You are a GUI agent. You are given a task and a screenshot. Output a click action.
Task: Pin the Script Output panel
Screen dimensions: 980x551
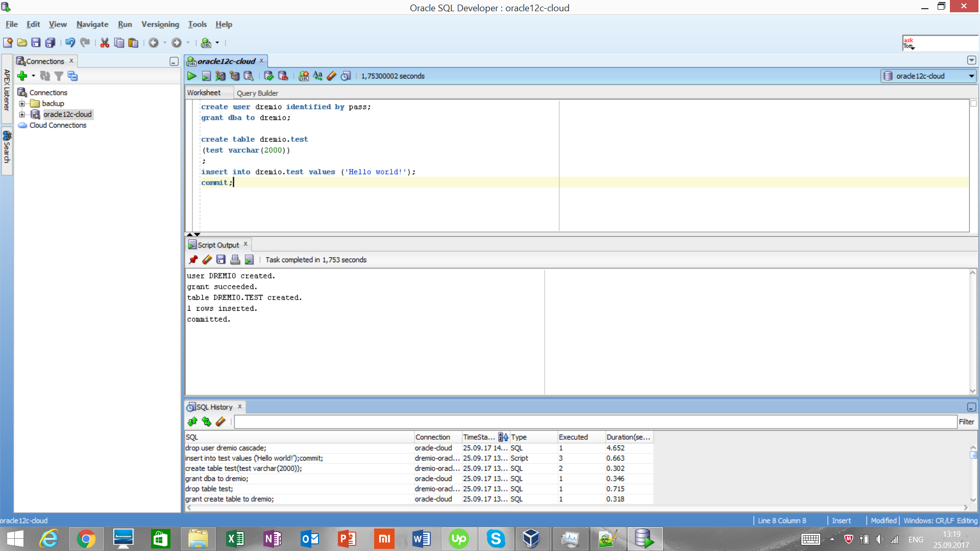tap(193, 260)
